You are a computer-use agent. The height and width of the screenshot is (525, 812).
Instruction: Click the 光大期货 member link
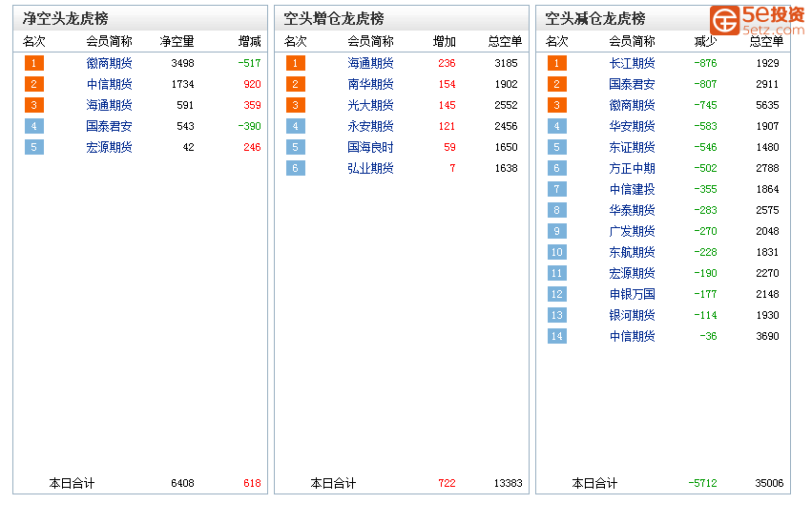pos(370,105)
